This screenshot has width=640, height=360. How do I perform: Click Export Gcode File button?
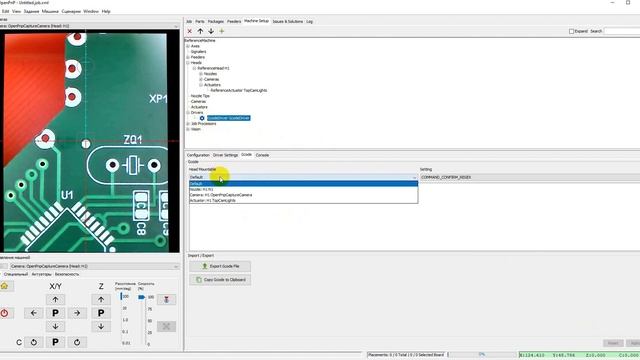tap(220, 266)
